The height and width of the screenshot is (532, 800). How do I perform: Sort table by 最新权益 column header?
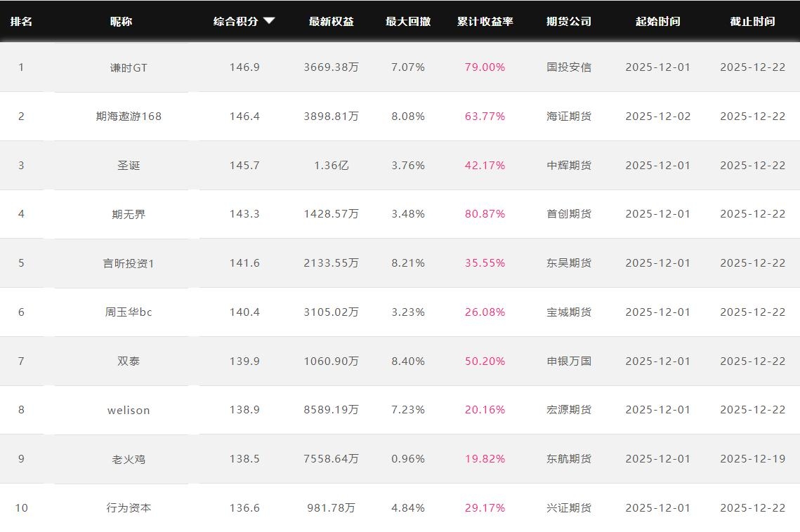point(331,21)
